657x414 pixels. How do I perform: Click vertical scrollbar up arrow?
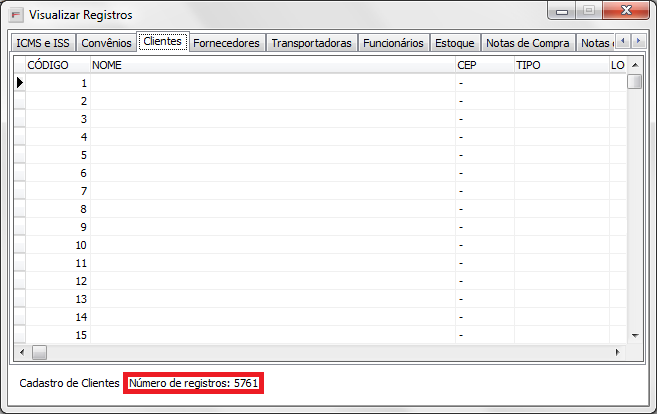634,64
